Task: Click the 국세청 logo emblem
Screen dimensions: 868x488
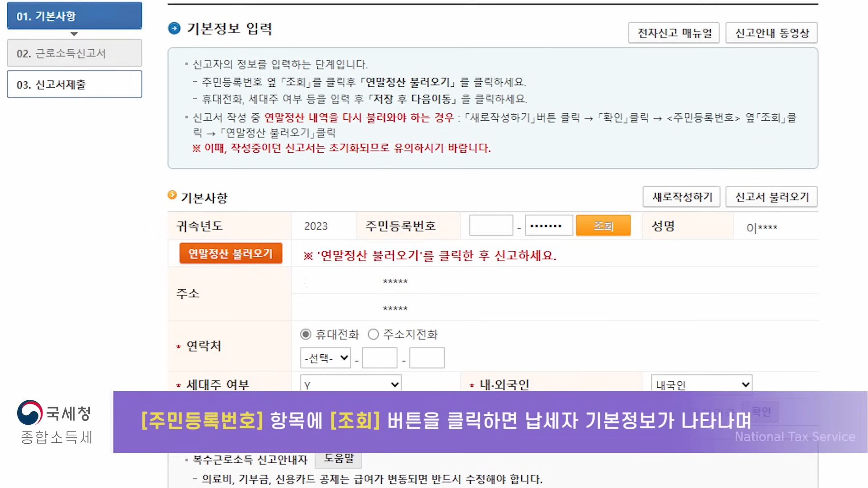Action: tap(30, 412)
